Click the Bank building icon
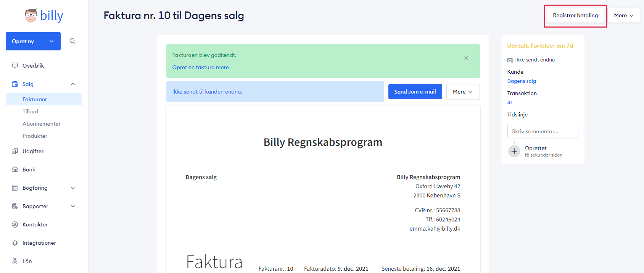The height and width of the screenshot is (273, 644). pyautogui.click(x=15, y=170)
